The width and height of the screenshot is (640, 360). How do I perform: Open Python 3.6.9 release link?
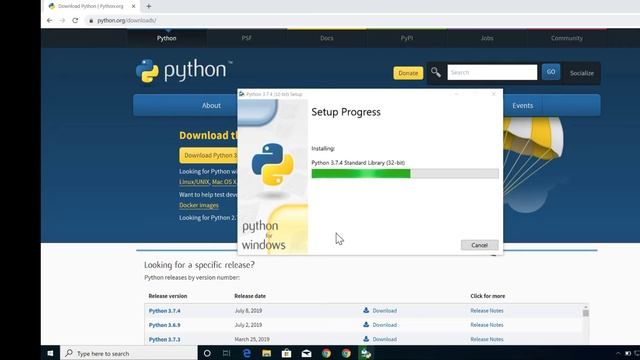(164, 325)
